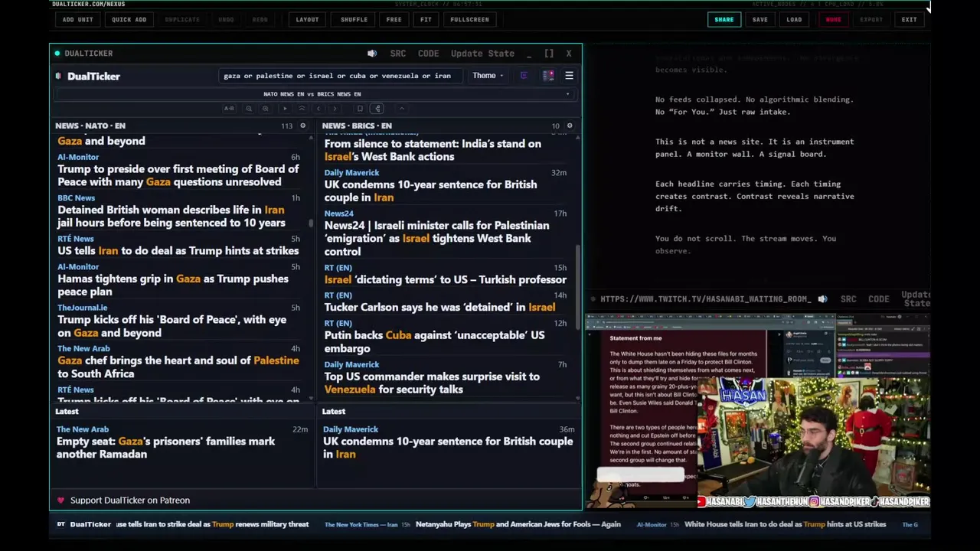Click Update State in DualTicker unit
This screenshot has width=980, height=551.
point(482,54)
